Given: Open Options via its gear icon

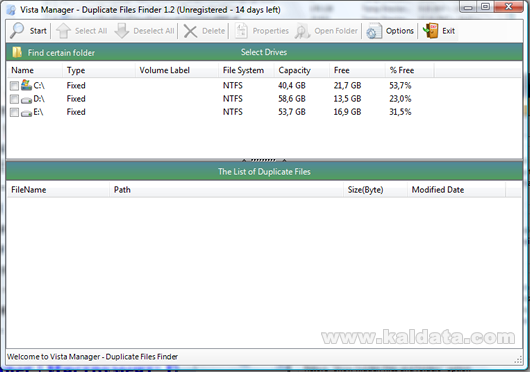Looking at the screenshot, I should coord(374,31).
